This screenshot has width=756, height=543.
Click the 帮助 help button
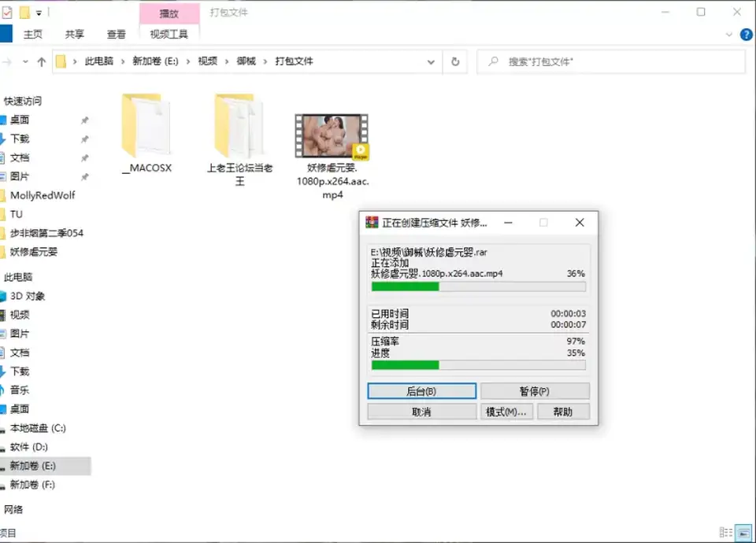(x=563, y=412)
